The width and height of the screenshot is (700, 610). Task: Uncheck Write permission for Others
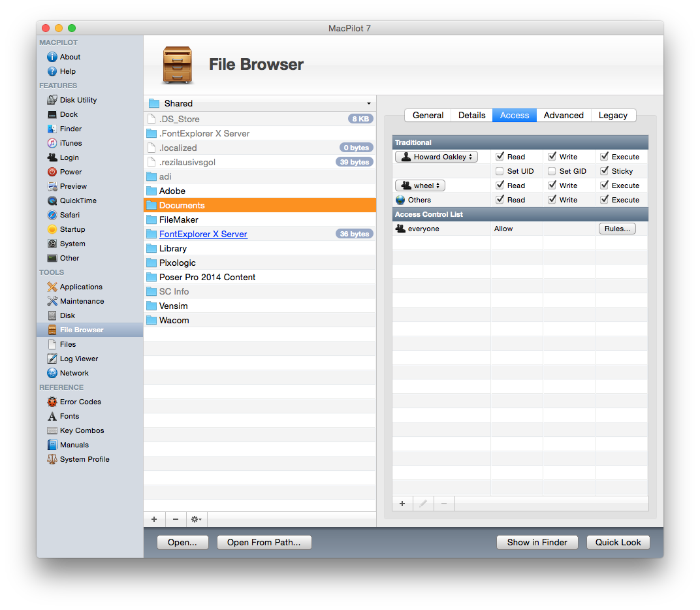(x=552, y=200)
